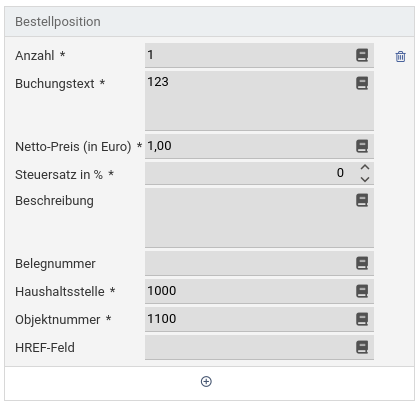Click the book icon in the Haushaltsstelle field
Image resolution: width=419 pixels, height=409 pixels.
[362, 291]
